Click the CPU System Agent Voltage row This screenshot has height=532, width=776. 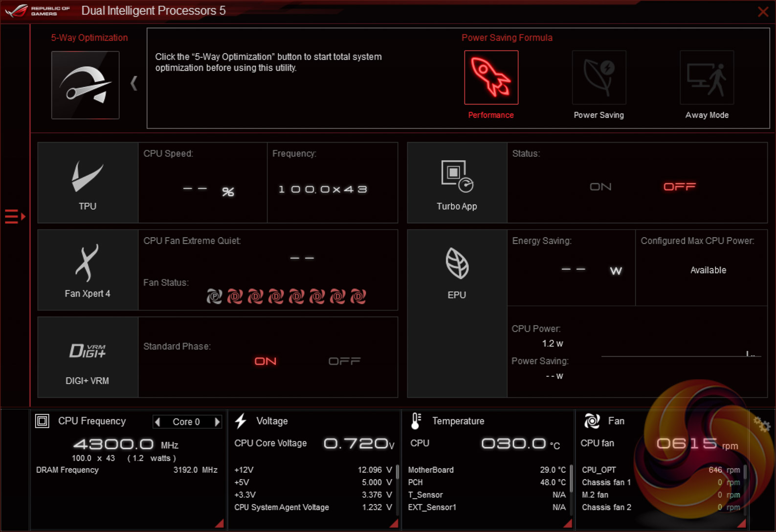click(x=313, y=508)
